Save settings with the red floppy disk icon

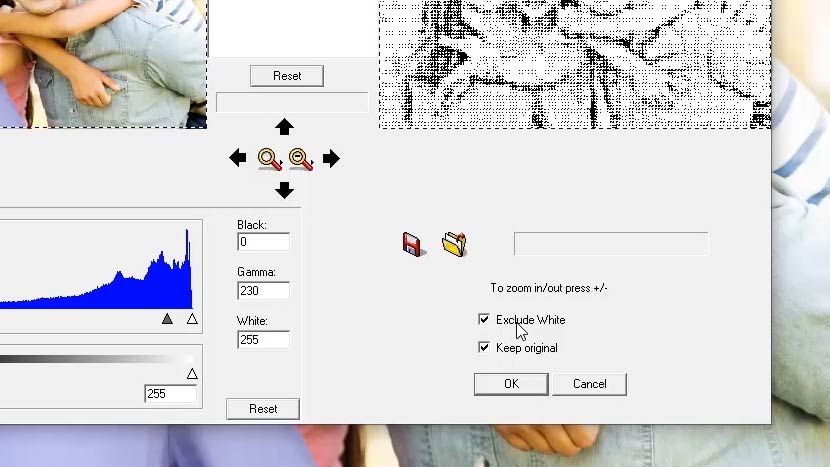point(414,244)
